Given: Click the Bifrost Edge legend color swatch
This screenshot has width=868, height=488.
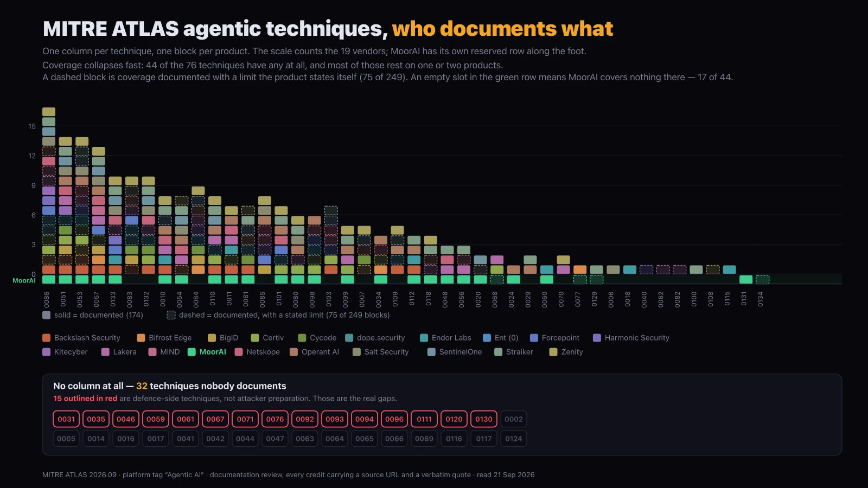Looking at the screenshot, I should (141, 338).
